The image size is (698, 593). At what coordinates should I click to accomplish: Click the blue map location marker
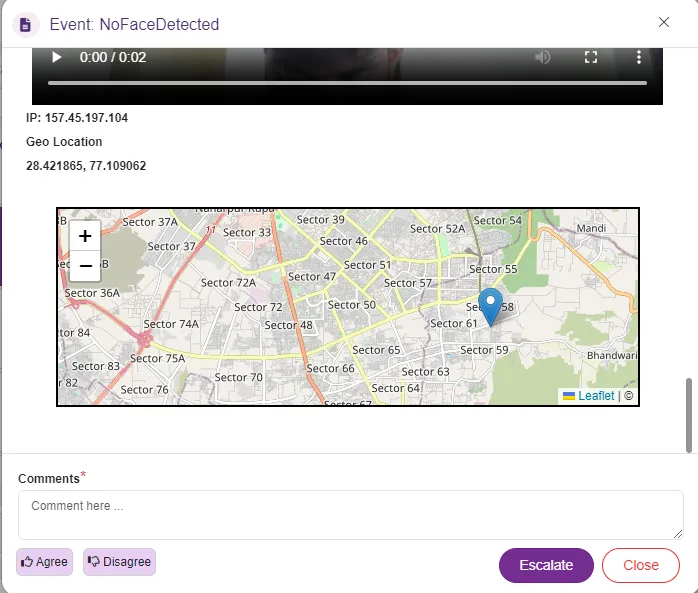[490, 307]
